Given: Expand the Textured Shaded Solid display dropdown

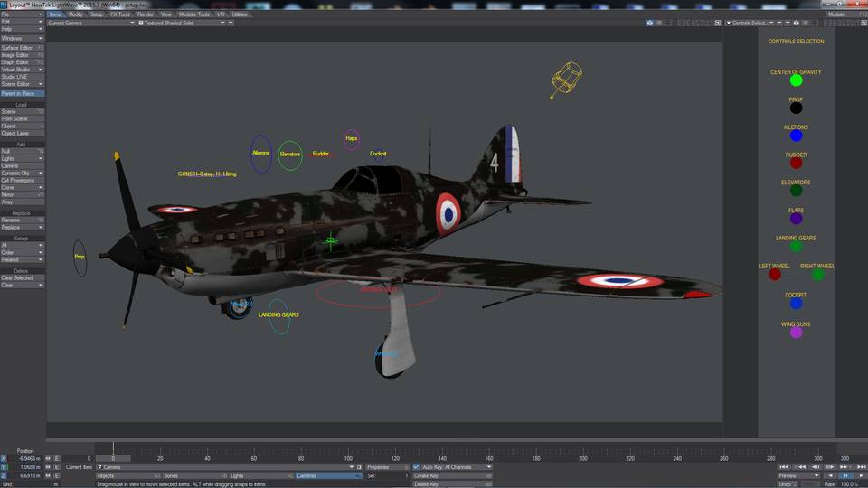Looking at the screenshot, I should [182, 23].
